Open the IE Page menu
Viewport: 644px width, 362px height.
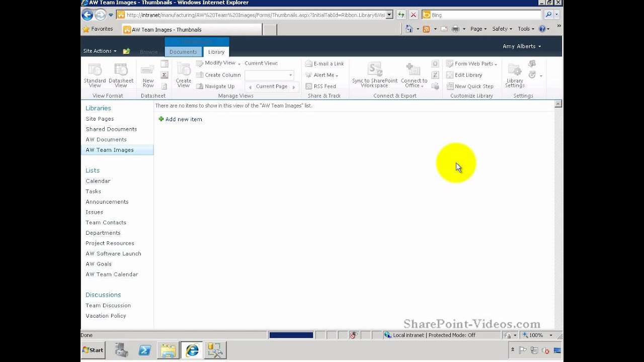(478, 29)
